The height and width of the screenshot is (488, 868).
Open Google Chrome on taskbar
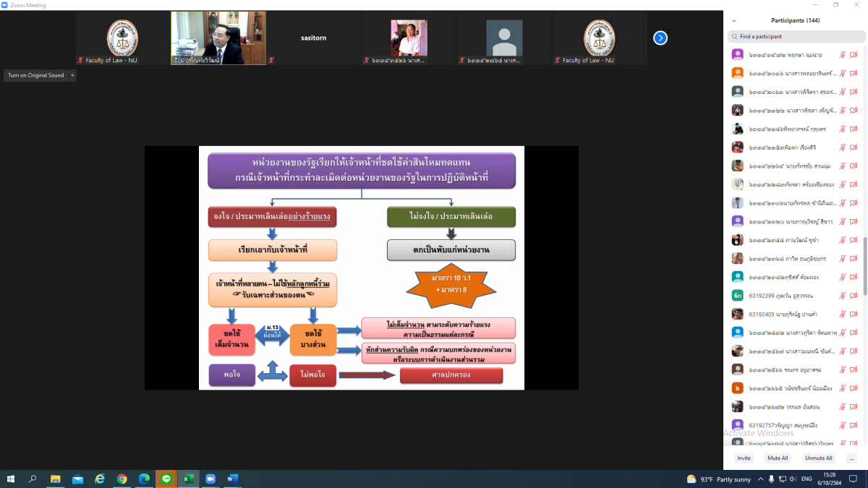tap(122, 479)
